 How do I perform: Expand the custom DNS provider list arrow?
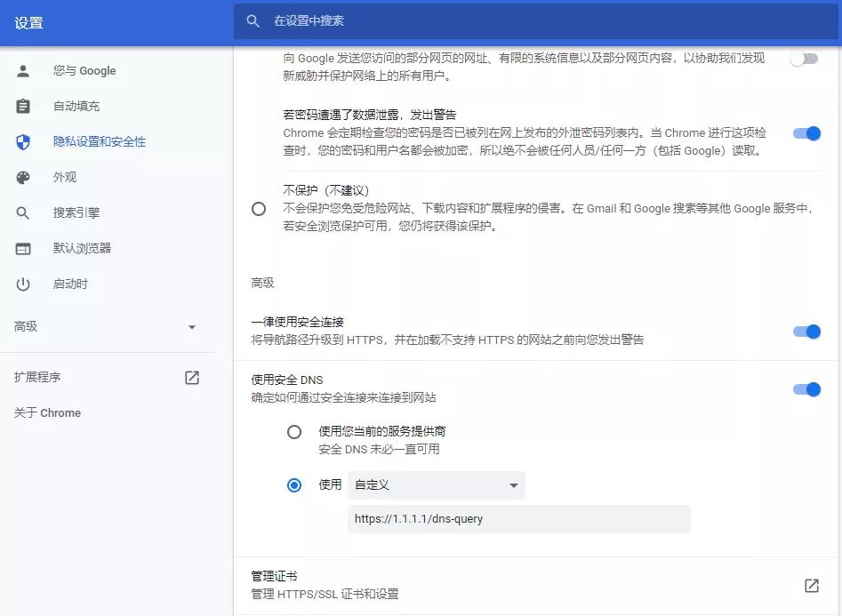click(514, 485)
